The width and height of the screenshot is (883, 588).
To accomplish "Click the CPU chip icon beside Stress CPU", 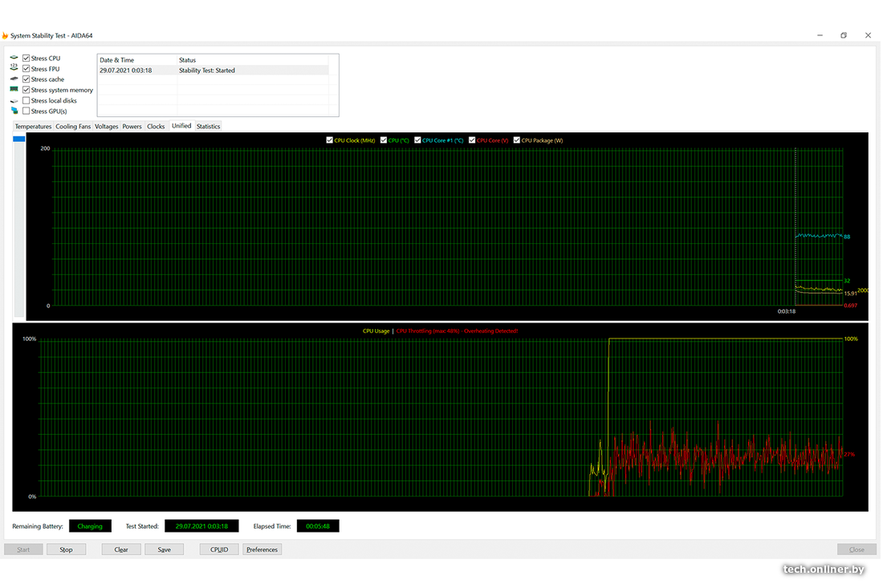I will coord(14,59).
